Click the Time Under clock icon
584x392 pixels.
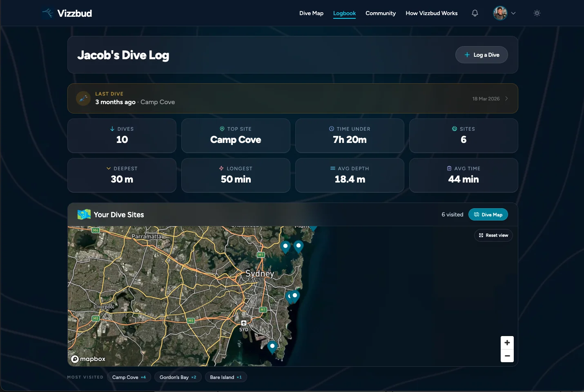[x=332, y=129]
